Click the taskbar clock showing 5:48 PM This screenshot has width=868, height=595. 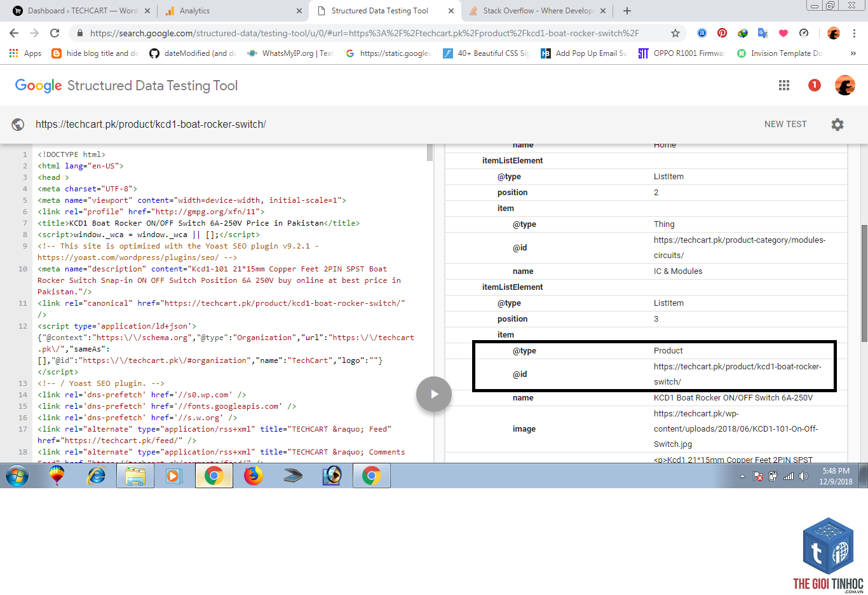tap(836, 476)
